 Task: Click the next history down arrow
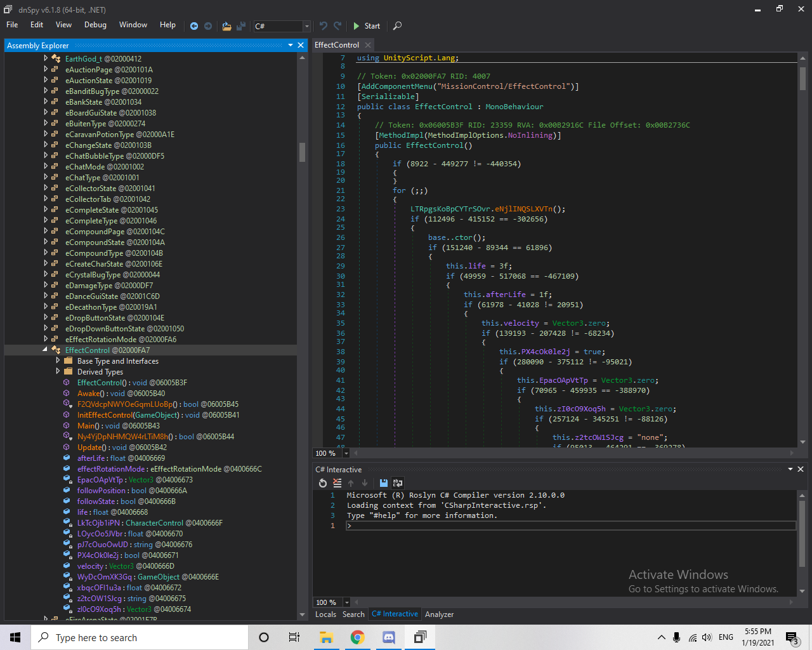[x=365, y=483]
